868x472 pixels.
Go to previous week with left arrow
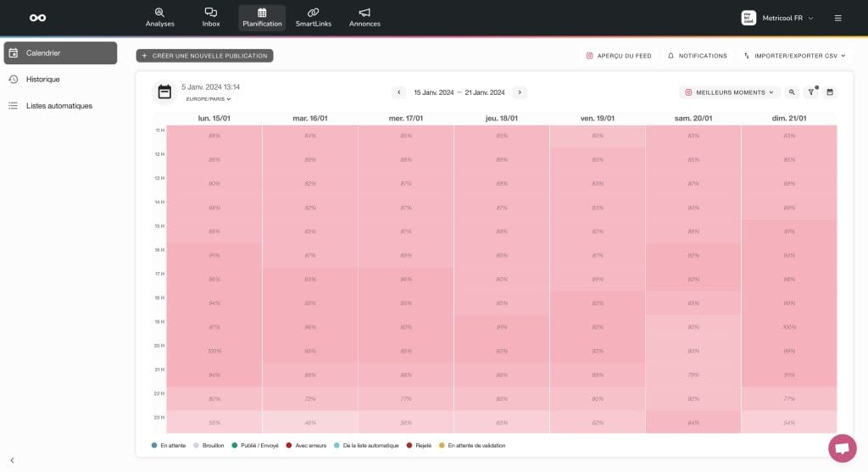[x=398, y=92]
